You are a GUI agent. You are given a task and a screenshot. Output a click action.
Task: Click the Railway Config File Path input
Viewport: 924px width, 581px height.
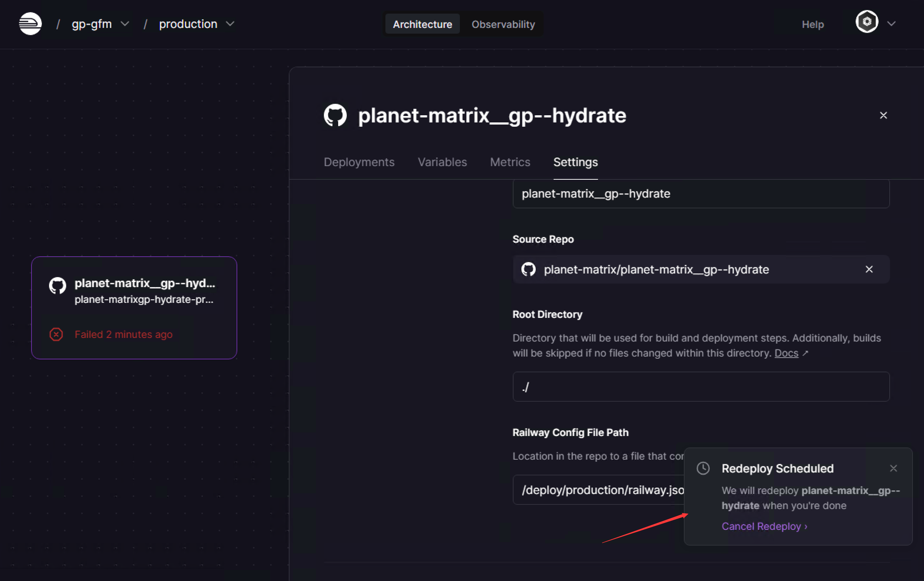tap(598, 490)
